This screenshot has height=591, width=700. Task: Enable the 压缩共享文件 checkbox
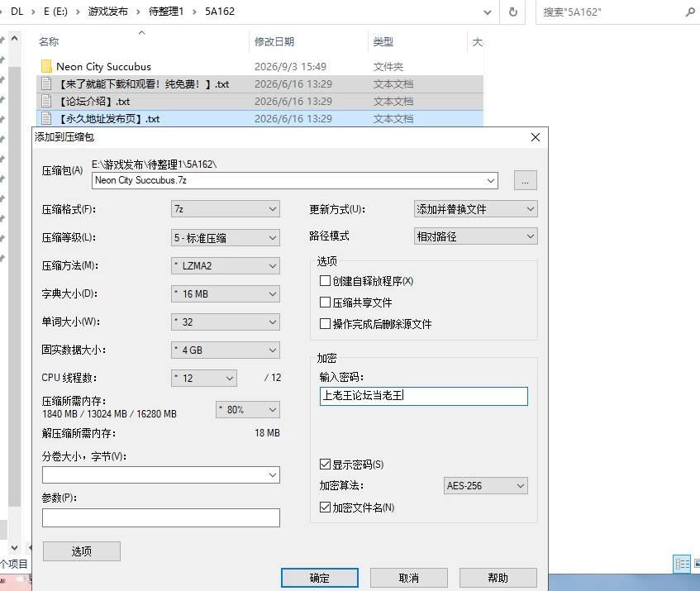coord(325,303)
